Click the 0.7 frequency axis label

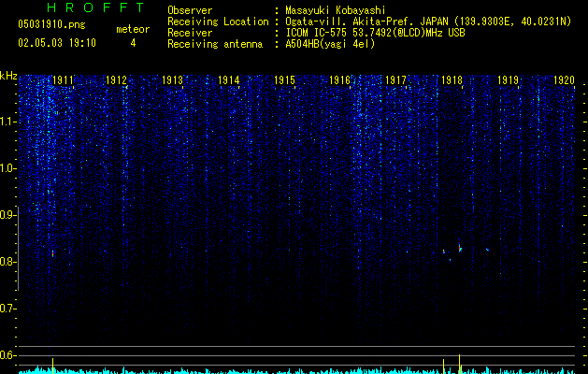(7, 309)
